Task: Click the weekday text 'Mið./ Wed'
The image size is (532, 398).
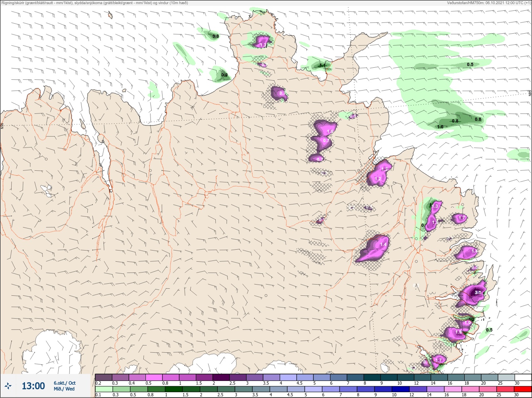Action: (x=64, y=389)
